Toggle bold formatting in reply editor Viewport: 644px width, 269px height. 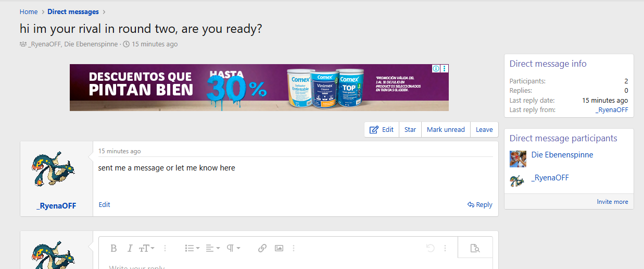(x=113, y=248)
